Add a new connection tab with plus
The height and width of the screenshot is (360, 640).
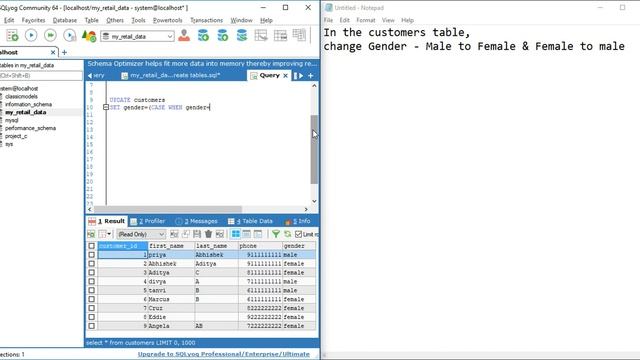point(64,52)
